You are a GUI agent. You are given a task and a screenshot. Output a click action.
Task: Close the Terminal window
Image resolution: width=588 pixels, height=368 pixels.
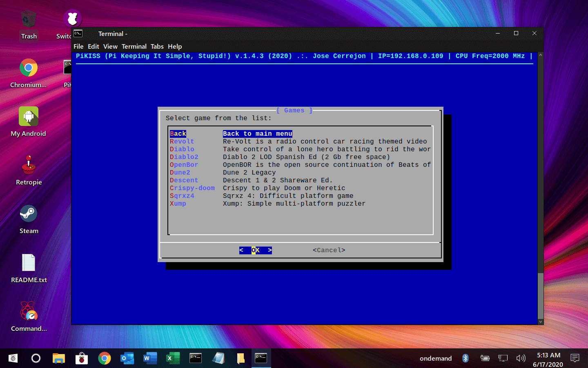click(535, 34)
